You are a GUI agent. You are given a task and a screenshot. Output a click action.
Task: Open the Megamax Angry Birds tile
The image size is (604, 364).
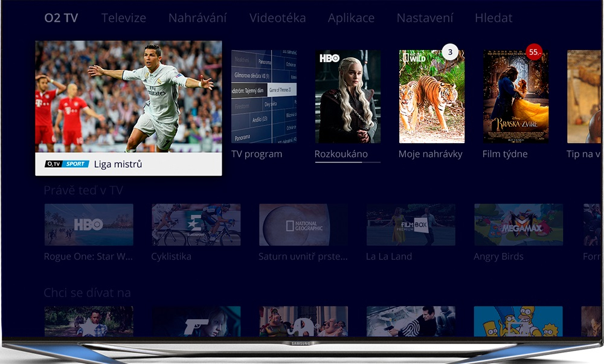click(x=518, y=225)
